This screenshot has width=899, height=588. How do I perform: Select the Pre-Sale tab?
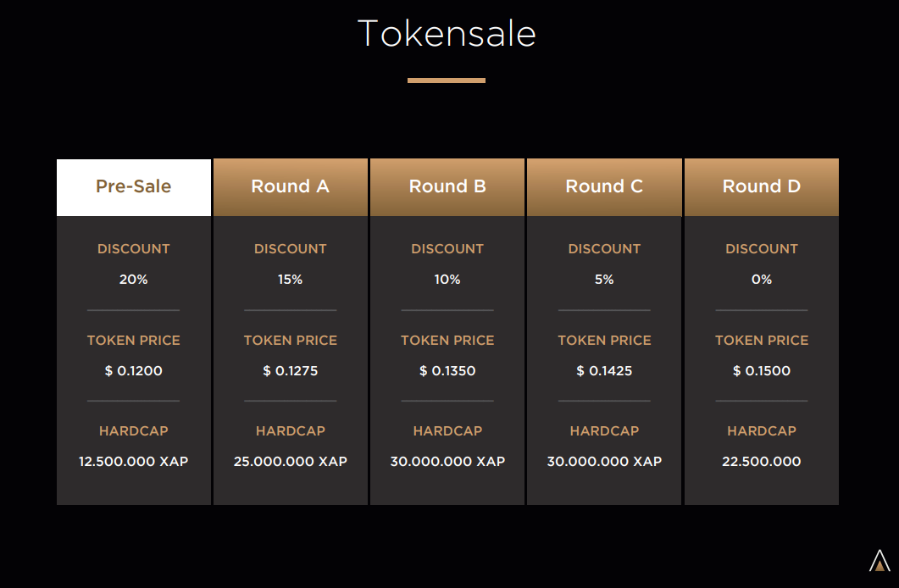pos(134,187)
